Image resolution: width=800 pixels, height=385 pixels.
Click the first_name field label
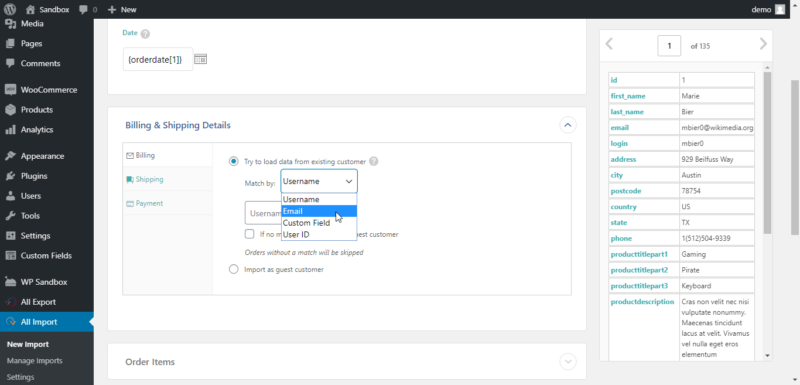[x=628, y=96]
